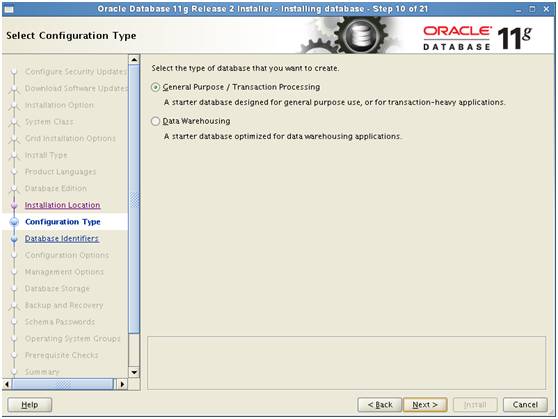Click the sidebar horizontal scroll left arrow
Screen dimensions: 558x419
click(7, 384)
